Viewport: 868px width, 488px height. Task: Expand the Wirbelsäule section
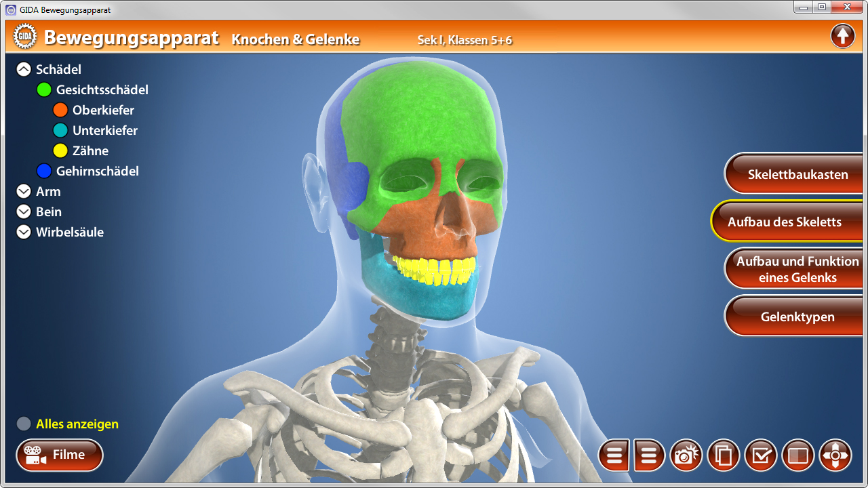pyautogui.click(x=24, y=232)
